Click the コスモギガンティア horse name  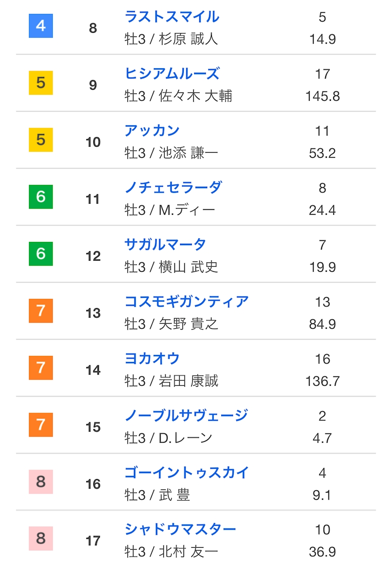187,302
